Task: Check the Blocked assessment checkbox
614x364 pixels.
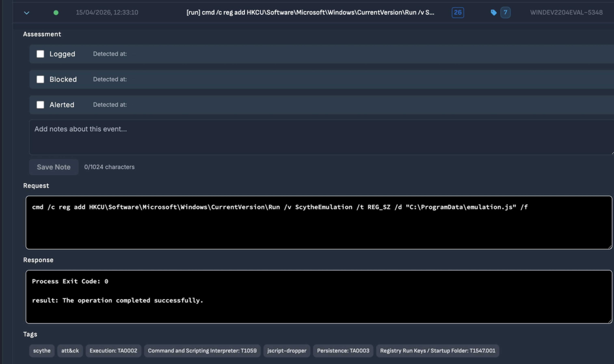Action: (x=40, y=79)
